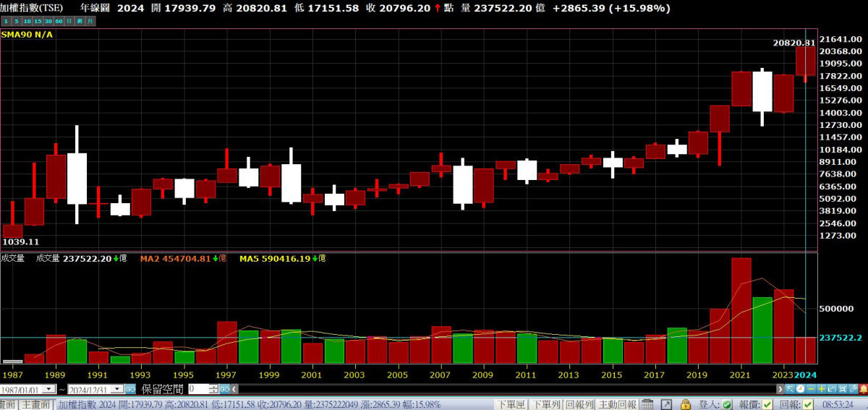
Task: Click the clock icon in chart toolbar
Action: point(800,389)
